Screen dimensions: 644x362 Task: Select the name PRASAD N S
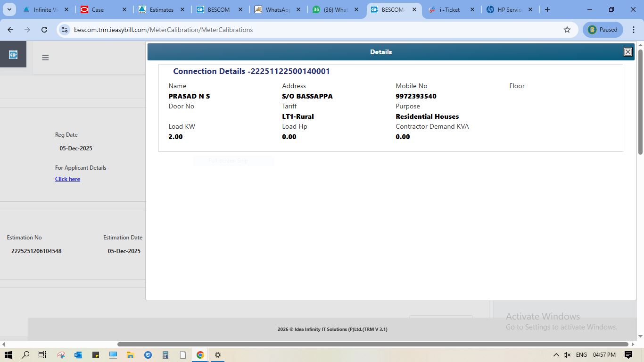(189, 96)
